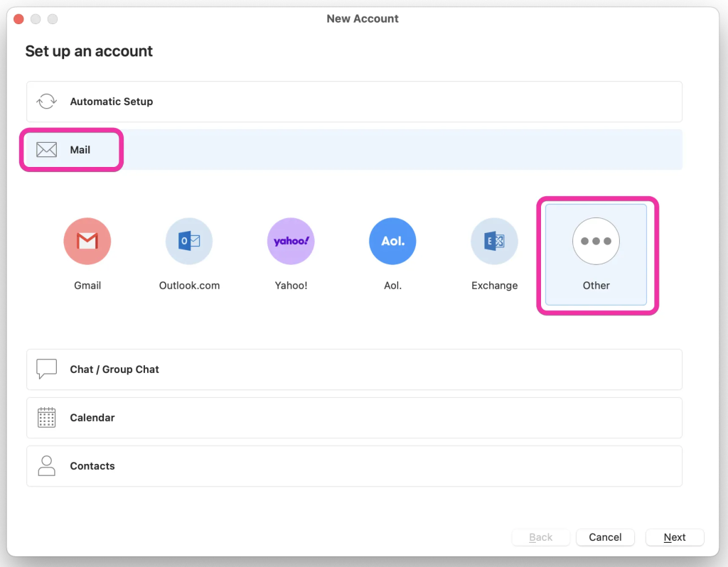Pick the Yahoo! mail provider icon
This screenshot has width=728, height=567.
(x=291, y=242)
